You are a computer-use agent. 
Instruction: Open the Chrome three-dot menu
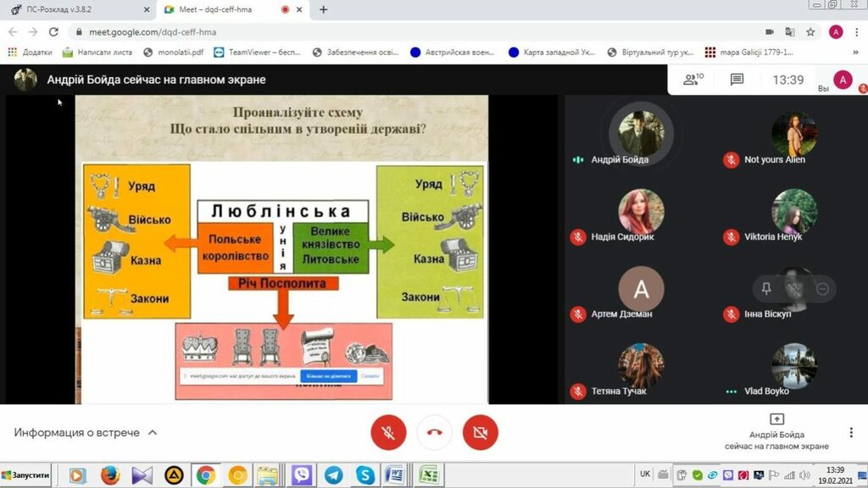856,32
